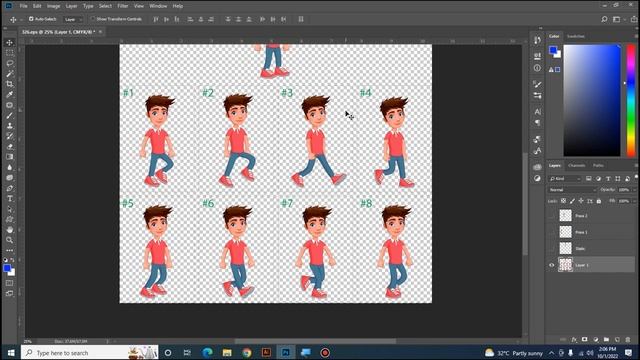
Task: Open the layer filter Kind dropdown
Action: pos(564,179)
